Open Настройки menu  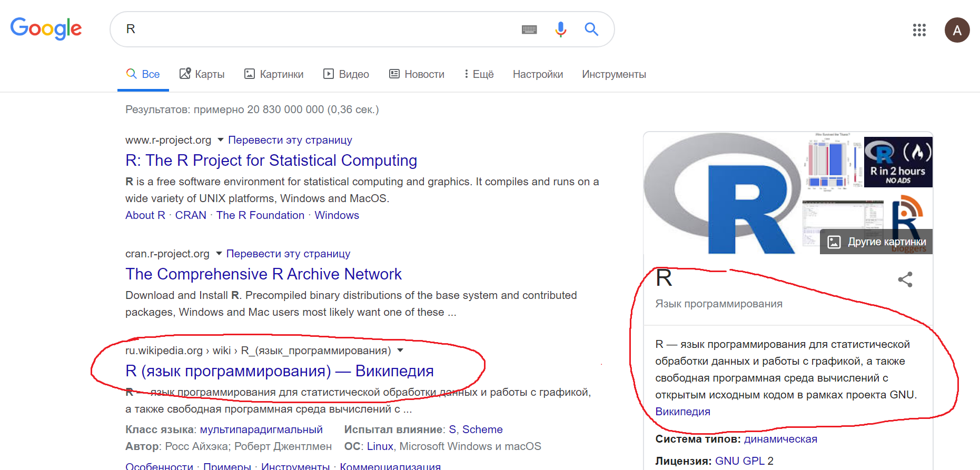tap(538, 74)
